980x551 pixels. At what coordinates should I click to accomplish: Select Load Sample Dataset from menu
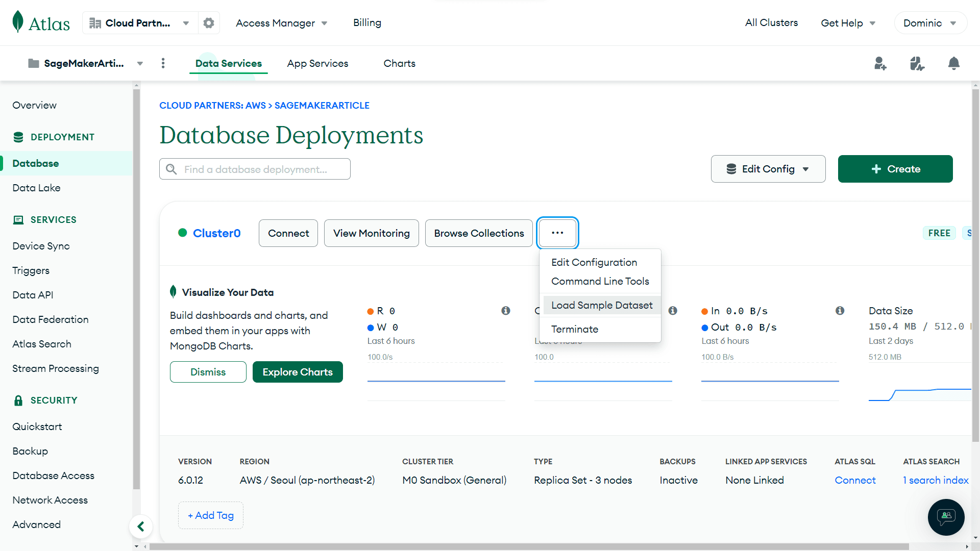601,305
